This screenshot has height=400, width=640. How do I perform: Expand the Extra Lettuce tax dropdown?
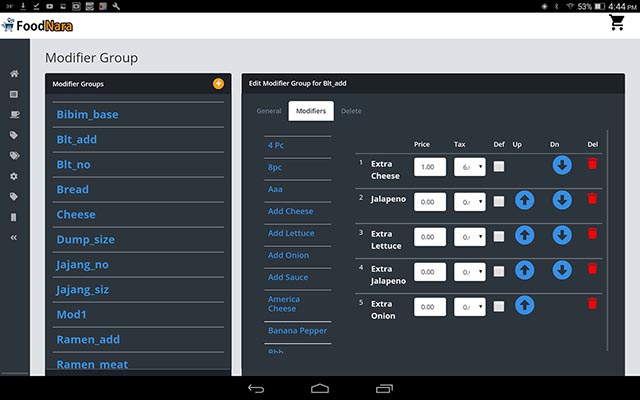(469, 237)
